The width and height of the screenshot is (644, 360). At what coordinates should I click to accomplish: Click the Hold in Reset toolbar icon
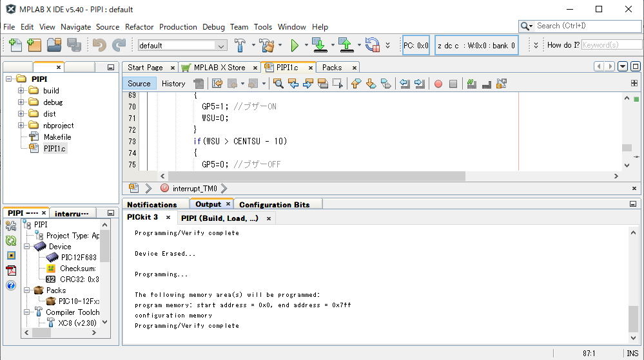pos(372,44)
